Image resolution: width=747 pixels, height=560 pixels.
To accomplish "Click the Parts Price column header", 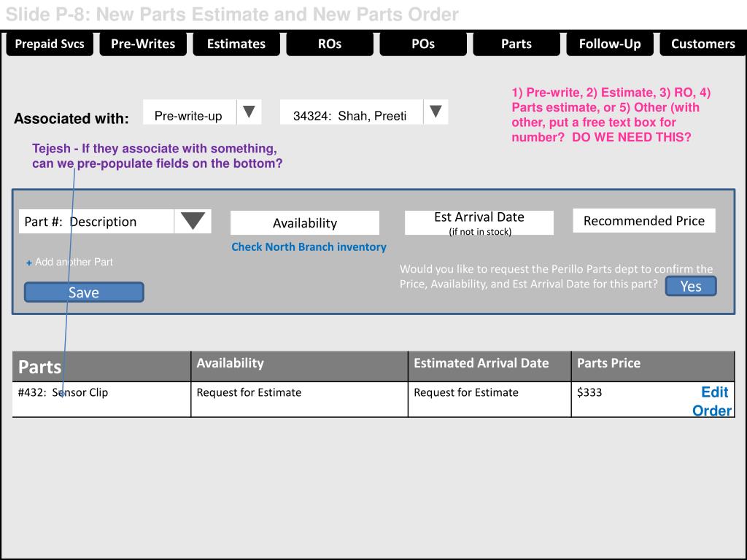I will [x=653, y=366].
